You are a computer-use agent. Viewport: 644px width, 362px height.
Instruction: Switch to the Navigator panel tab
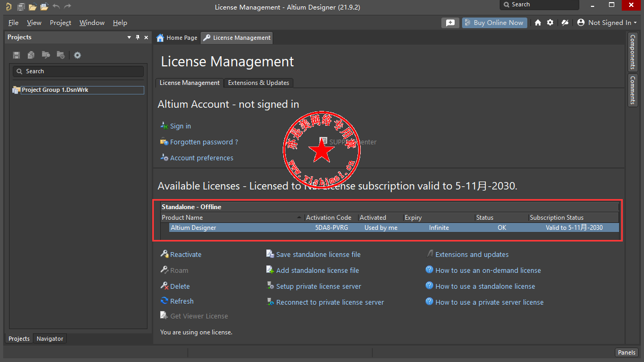click(50, 339)
